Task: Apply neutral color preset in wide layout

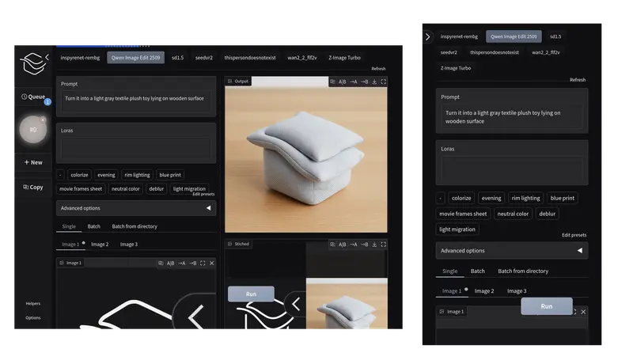Action: click(126, 189)
